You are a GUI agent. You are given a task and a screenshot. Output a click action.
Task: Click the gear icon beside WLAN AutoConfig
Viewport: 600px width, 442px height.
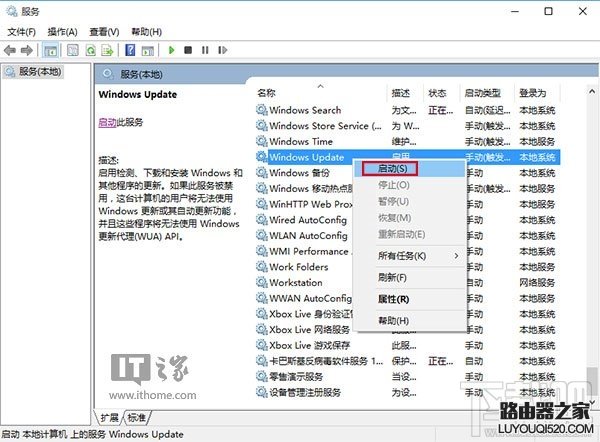coord(262,236)
